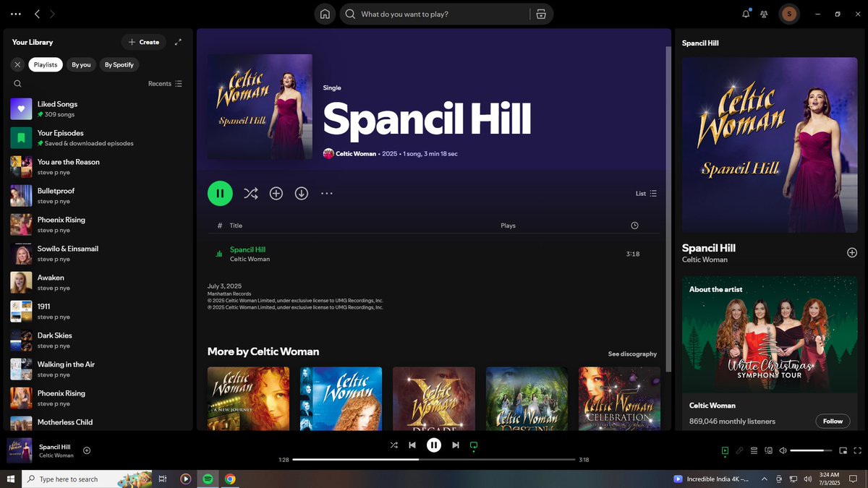Open the three-dot app menu top left
868x488 pixels.
pos(16,14)
